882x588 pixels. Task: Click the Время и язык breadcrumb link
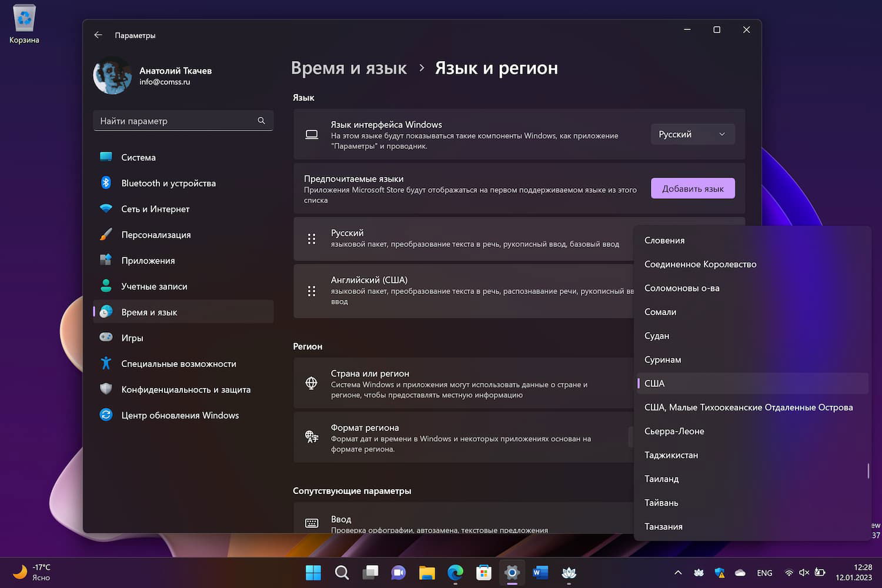click(349, 68)
